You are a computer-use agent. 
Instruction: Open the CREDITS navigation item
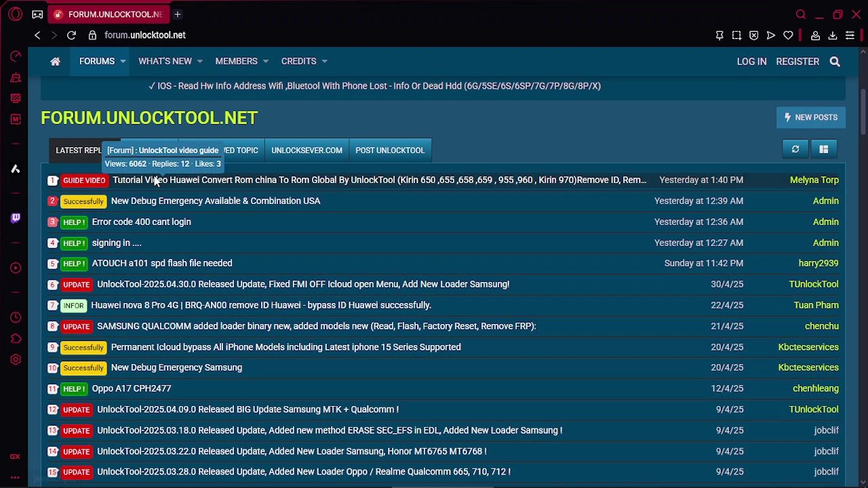click(x=298, y=61)
